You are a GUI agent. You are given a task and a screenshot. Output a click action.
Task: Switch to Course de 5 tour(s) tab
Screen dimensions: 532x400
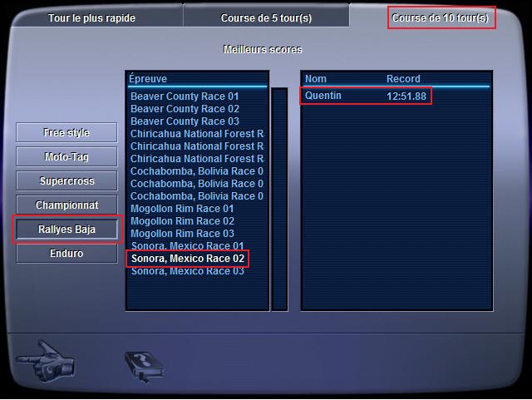266,18
